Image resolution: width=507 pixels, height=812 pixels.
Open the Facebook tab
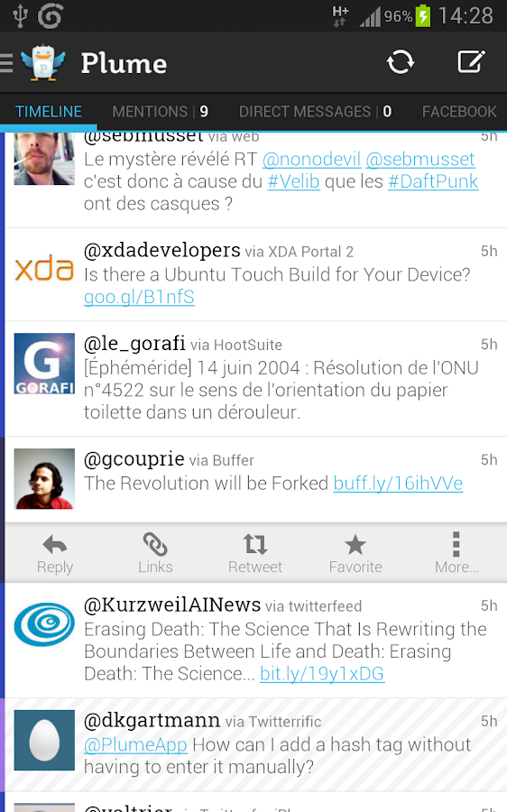tap(459, 111)
